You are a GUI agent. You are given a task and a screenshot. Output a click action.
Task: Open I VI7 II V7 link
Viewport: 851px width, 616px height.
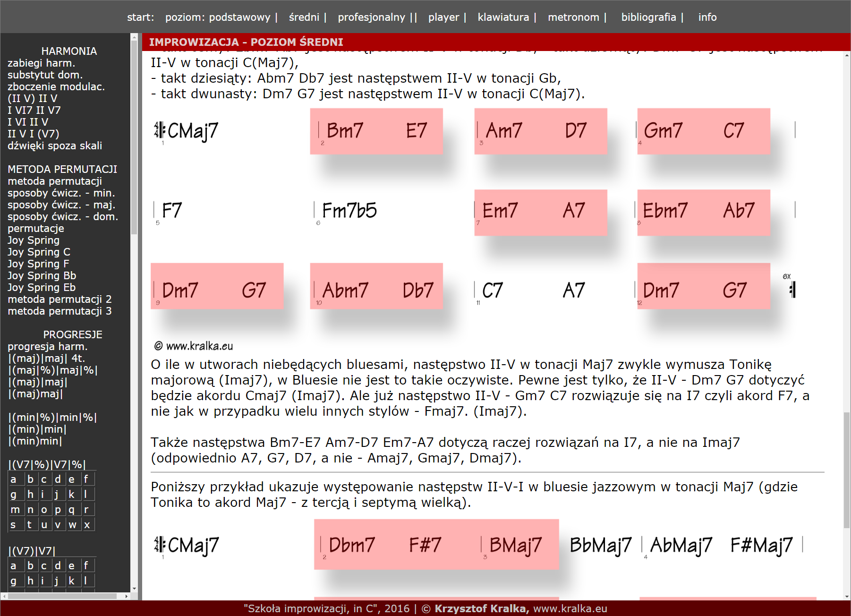point(34,110)
